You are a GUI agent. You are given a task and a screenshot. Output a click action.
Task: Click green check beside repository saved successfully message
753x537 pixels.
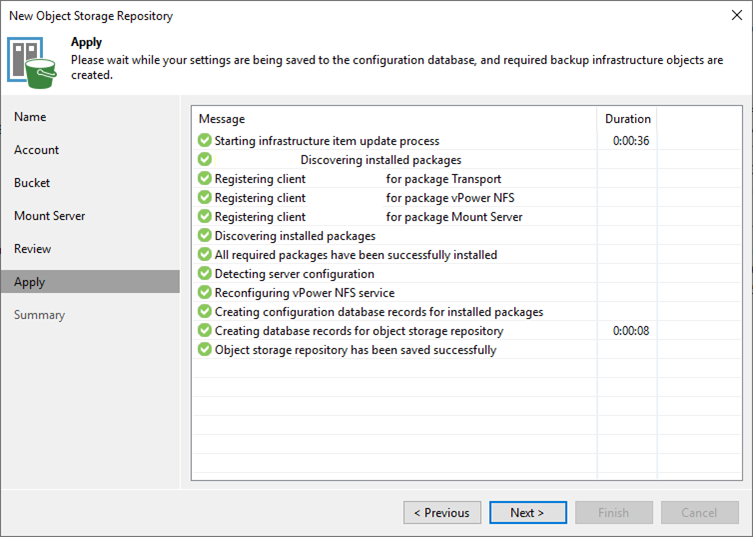point(205,350)
